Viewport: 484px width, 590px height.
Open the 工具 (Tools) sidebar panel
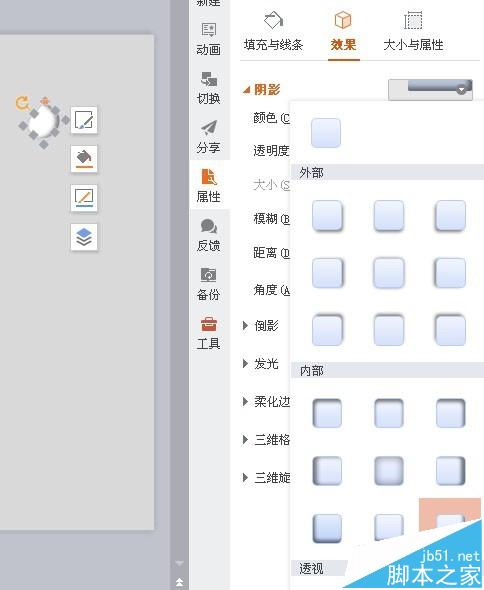pos(209,333)
